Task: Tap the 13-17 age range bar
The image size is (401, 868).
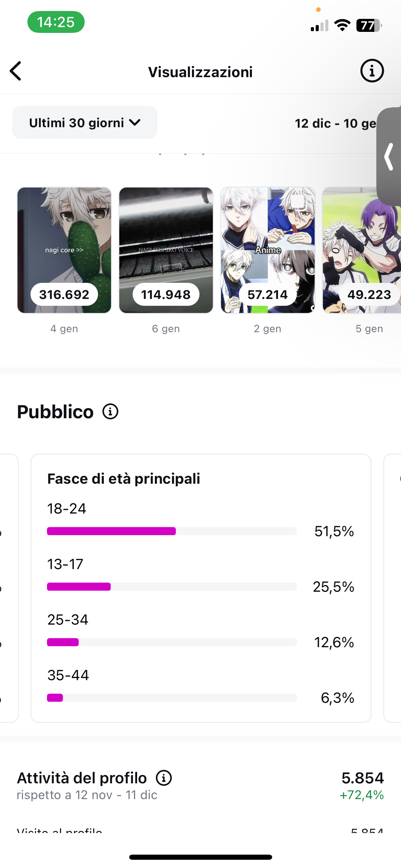Action: click(171, 587)
